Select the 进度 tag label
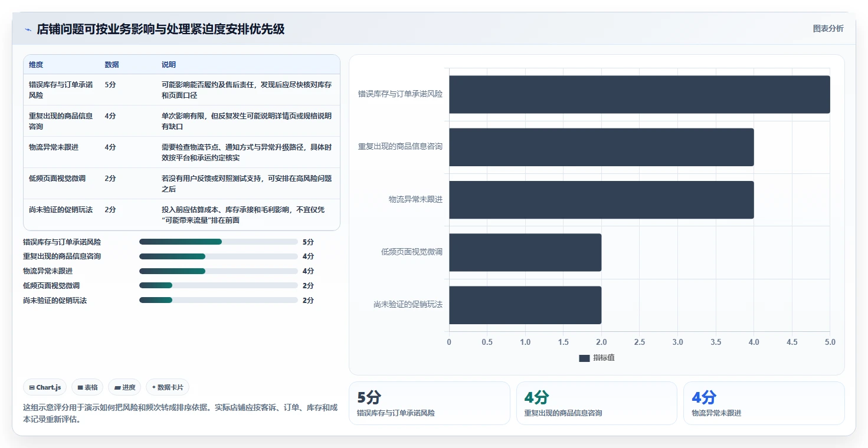The image size is (868, 448). pos(129,388)
